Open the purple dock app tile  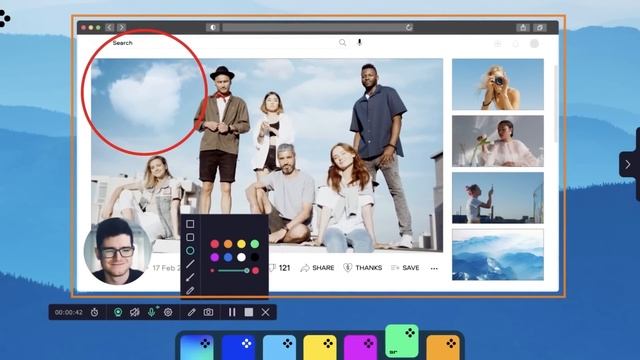[x=360, y=347]
